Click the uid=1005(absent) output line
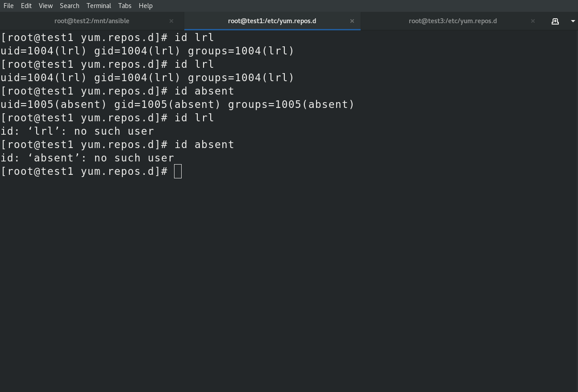 (x=178, y=104)
